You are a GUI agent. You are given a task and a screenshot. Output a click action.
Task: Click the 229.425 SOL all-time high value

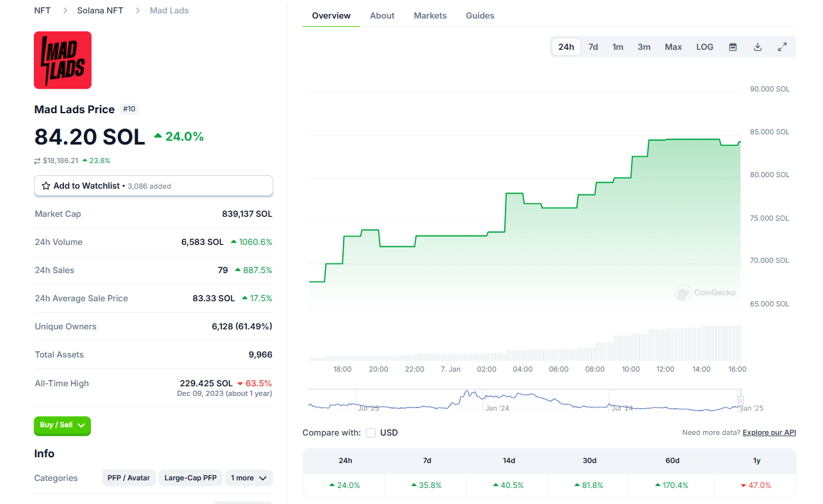(x=206, y=384)
